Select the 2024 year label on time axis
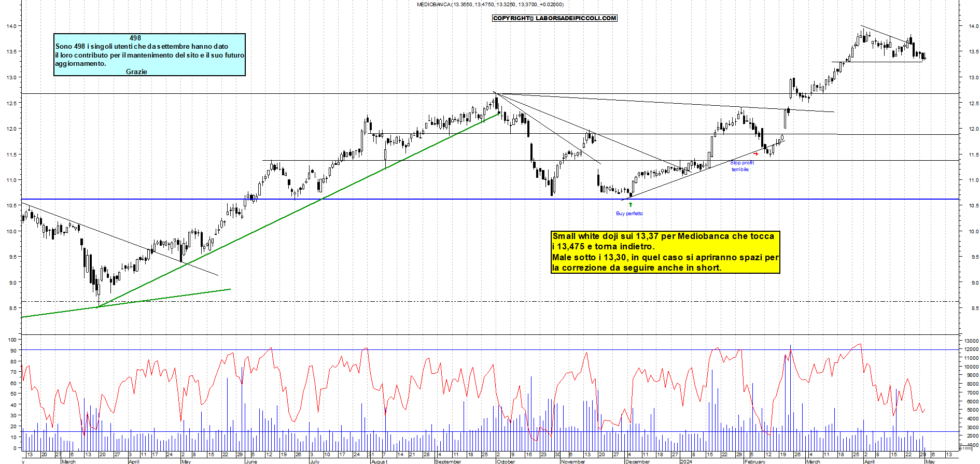Image resolution: width=980 pixels, height=464 pixels. [x=686, y=461]
